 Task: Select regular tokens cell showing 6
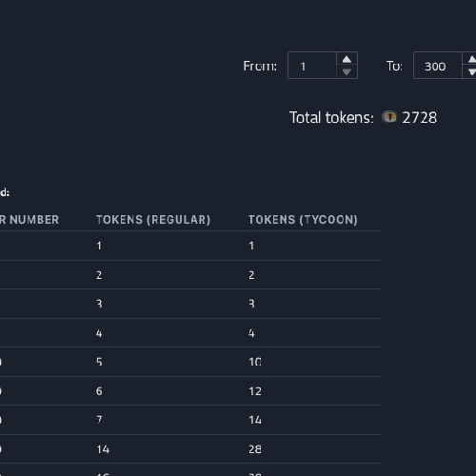pos(99,391)
